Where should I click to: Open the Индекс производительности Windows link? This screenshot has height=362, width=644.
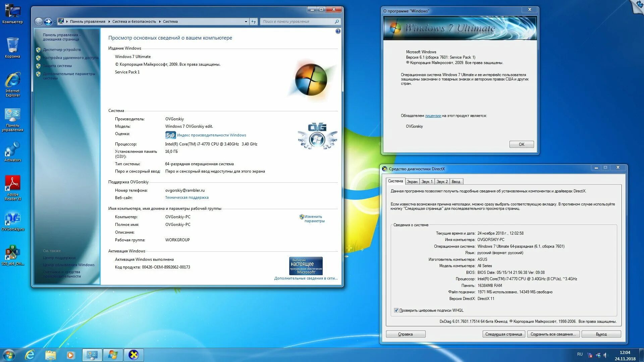pos(211,135)
